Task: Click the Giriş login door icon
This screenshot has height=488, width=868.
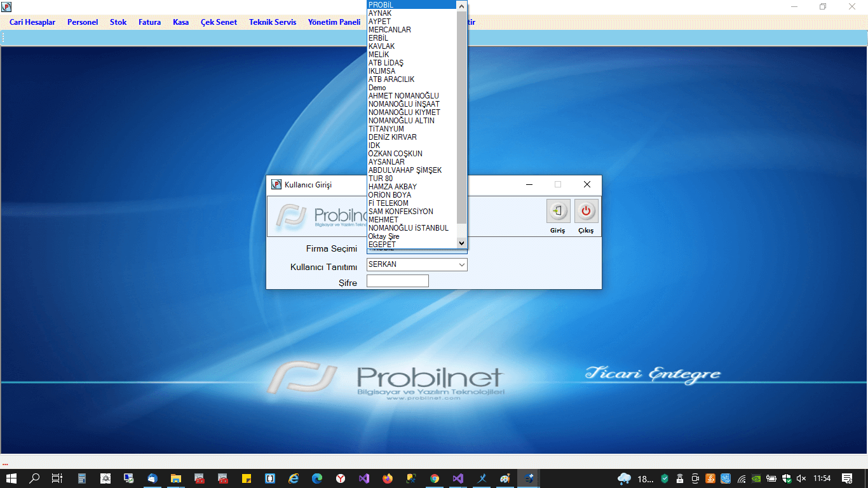Action: (x=558, y=211)
